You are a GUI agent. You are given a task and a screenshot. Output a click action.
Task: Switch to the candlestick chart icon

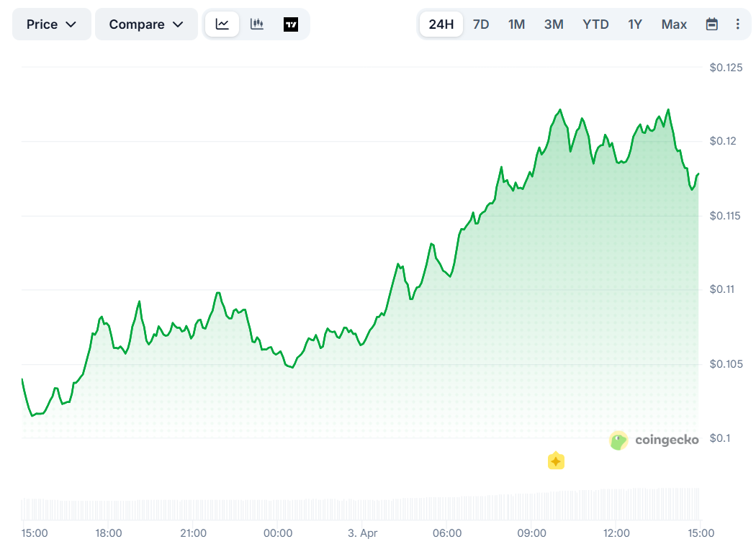point(256,24)
